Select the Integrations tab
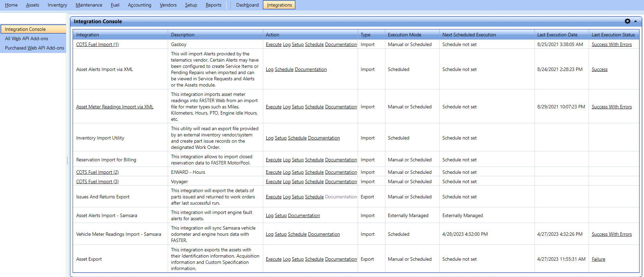Image resolution: width=644 pixels, height=277 pixels. click(279, 5)
